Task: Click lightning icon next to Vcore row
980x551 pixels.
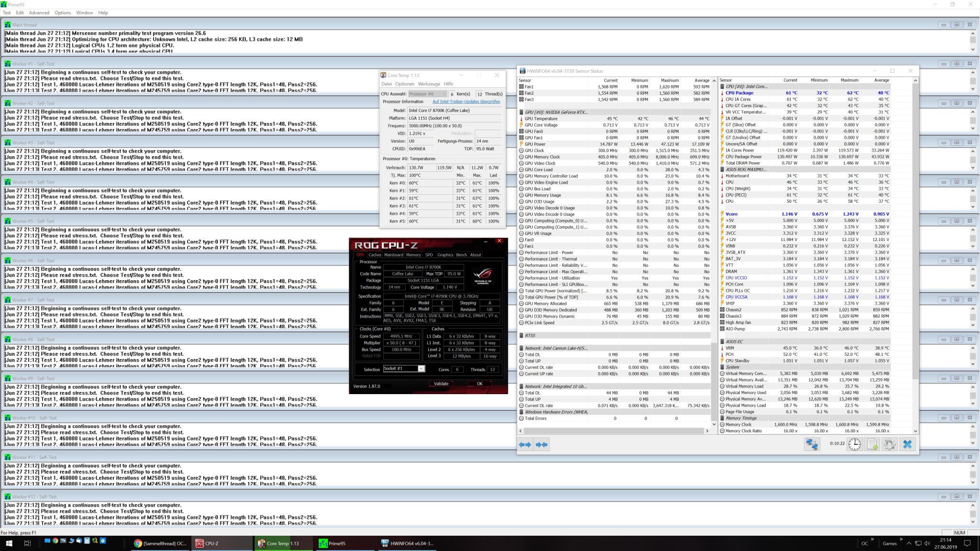Action: (722, 214)
